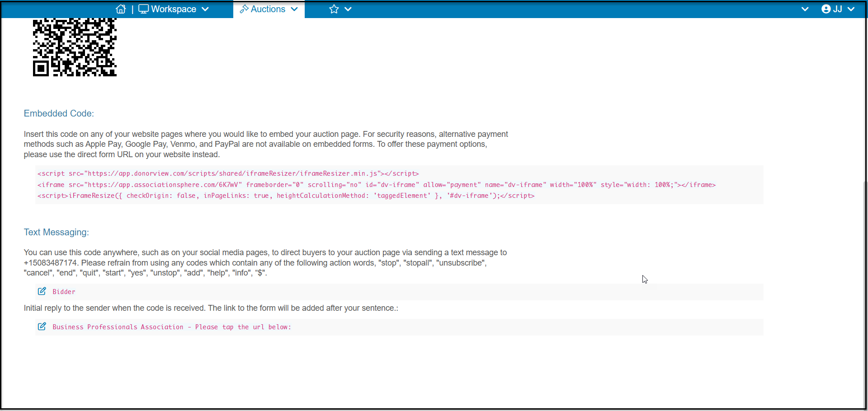Image resolution: width=868 pixels, height=411 pixels.
Task: Edit the Bidder text code
Action: (42, 291)
